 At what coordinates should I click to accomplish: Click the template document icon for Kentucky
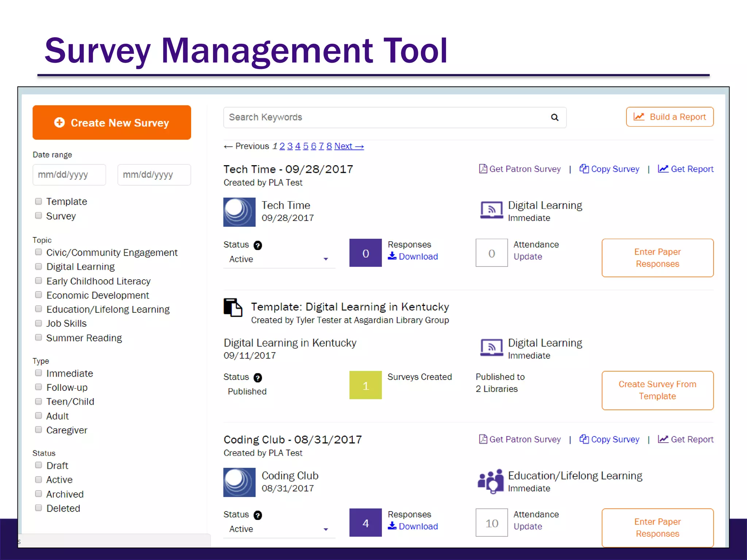pyautogui.click(x=233, y=307)
